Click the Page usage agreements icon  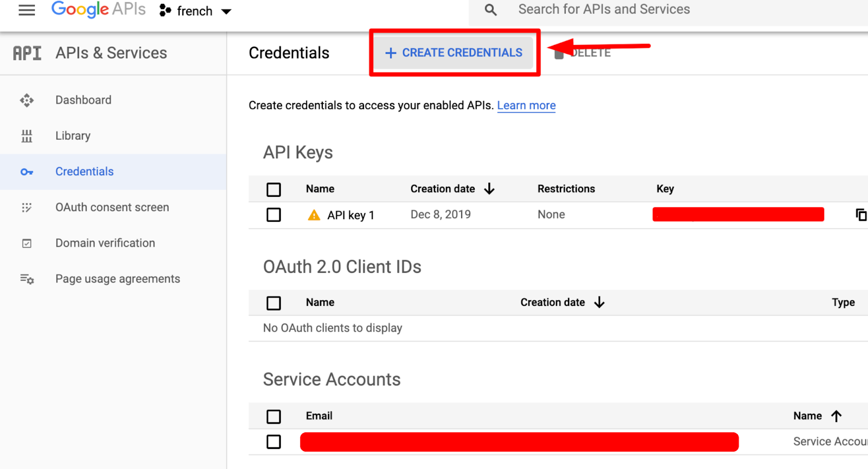27,279
